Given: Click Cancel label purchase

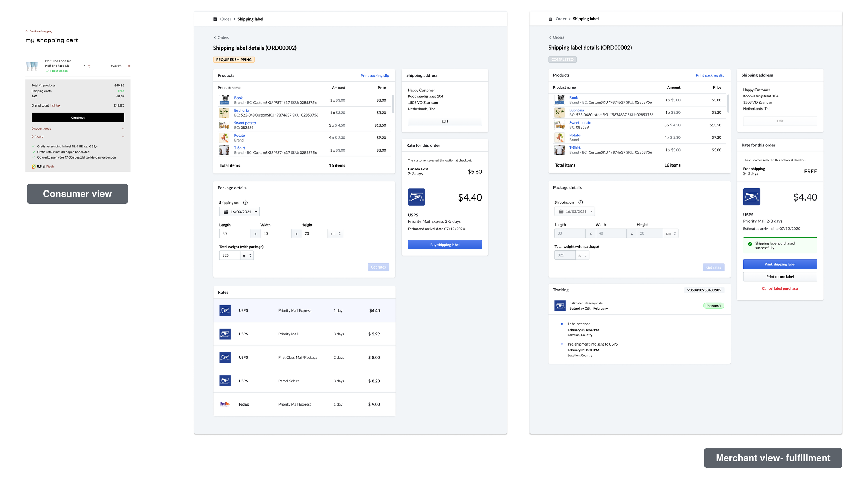Looking at the screenshot, I should tap(780, 288).
